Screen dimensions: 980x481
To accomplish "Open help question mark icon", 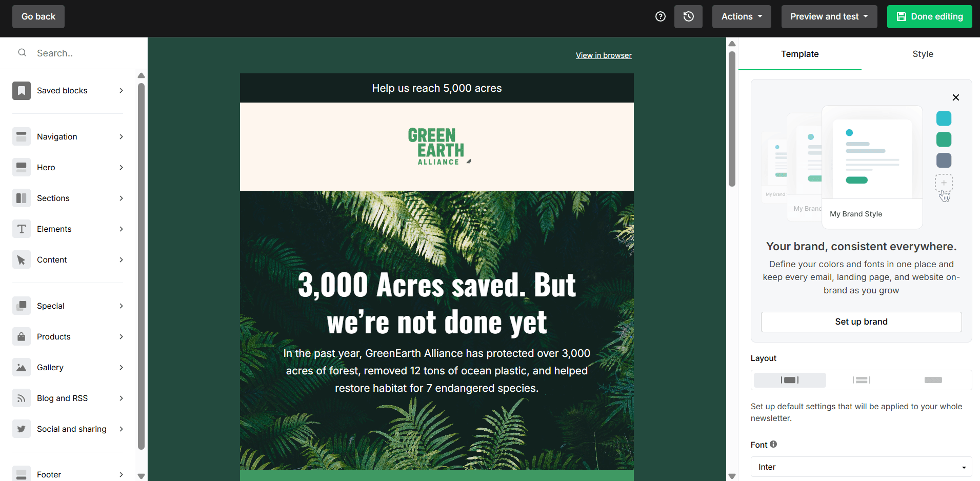I will pos(661,16).
